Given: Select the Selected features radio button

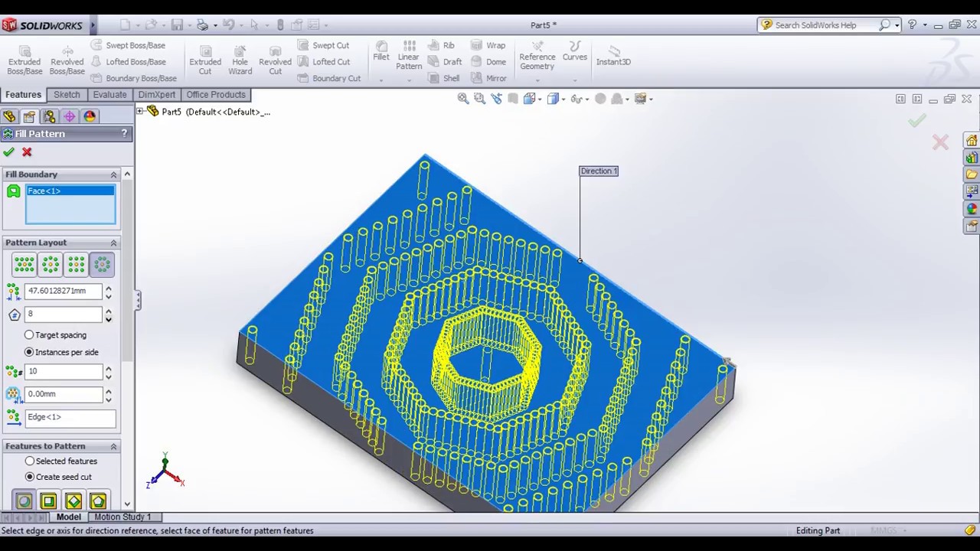Looking at the screenshot, I should (x=30, y=461).
